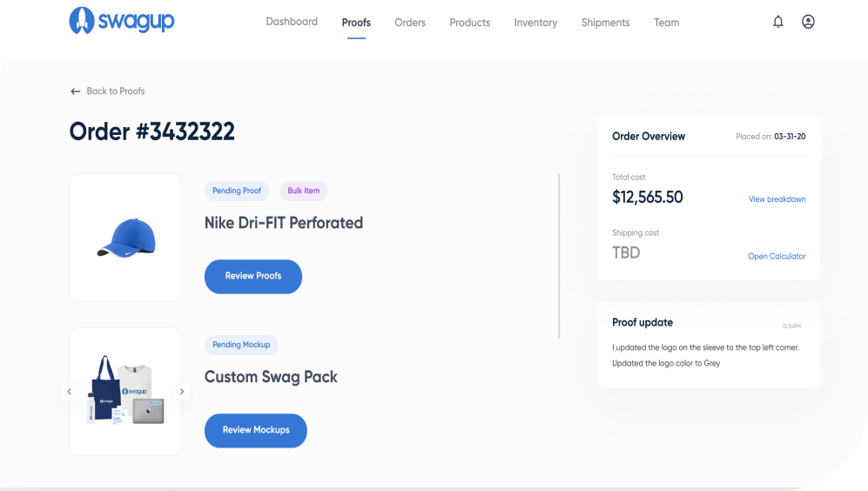The height and width of the screenshot is (491, 868).
Task: Open the Custom Swag Pack thumbnail
Action: tap(125, 392)
